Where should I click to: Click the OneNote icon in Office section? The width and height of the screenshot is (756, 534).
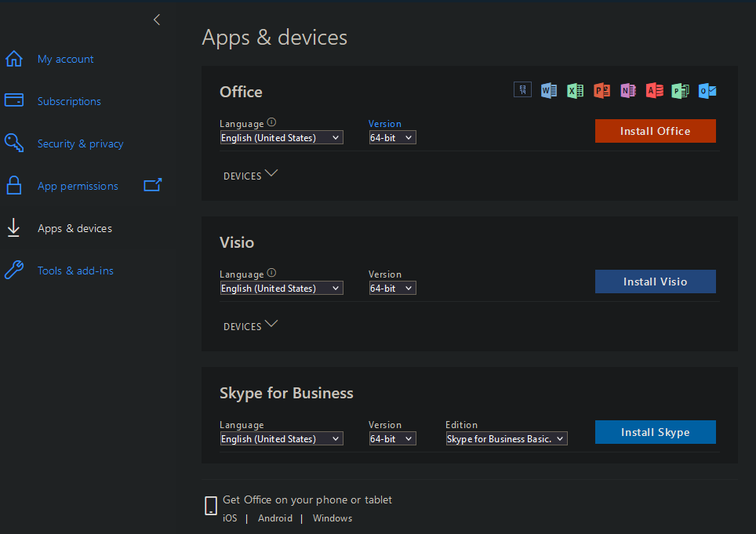coord(628,90)
